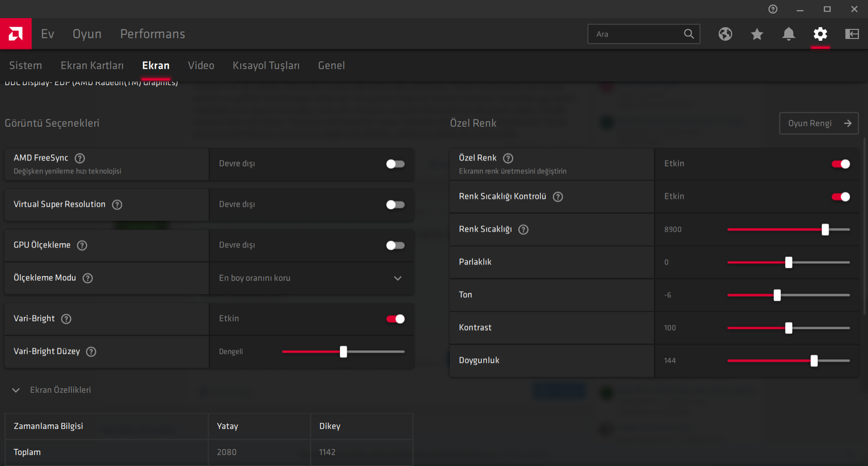Viewport: 868px width, 466px height.
Task: Click the Ton value -6
Action: [x=668, y=295]
